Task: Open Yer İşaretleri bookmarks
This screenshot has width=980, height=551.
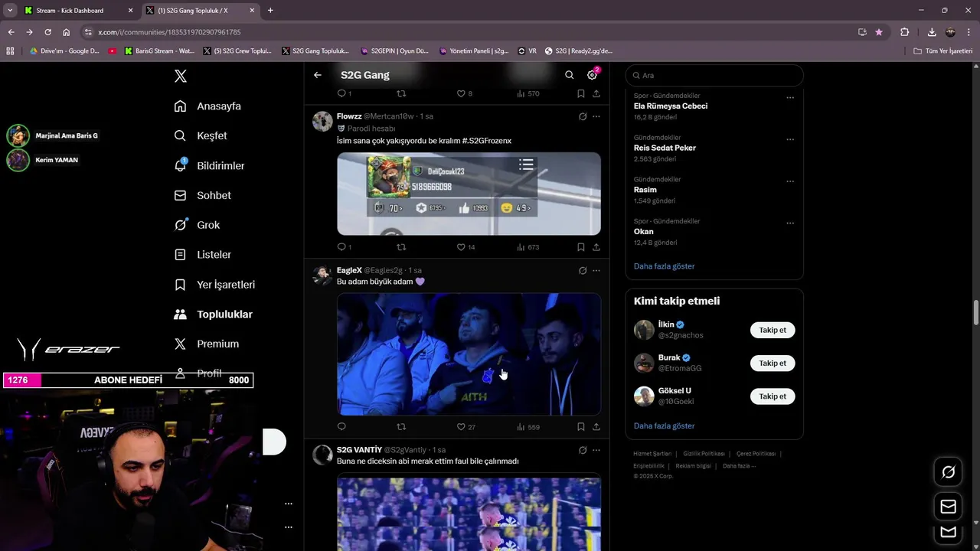Action: click(214, 285)
